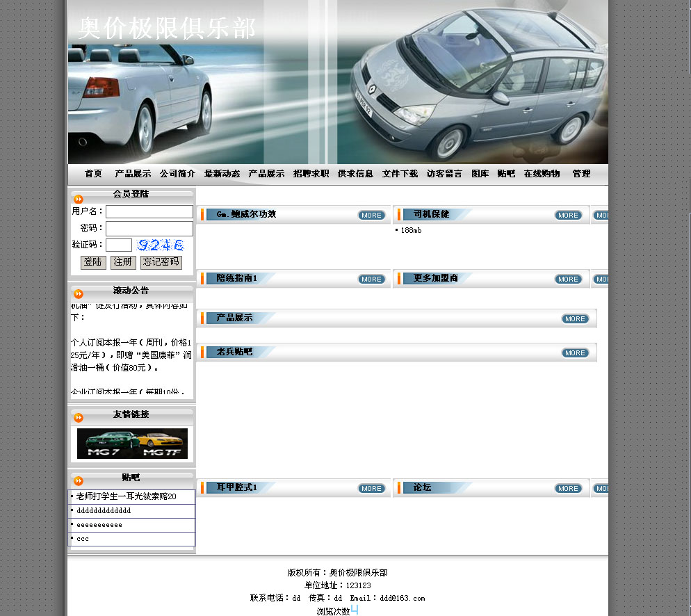Select 访客留言 from the navigation bar
Viewport: 691px width, 616px height.
point(444,174)
